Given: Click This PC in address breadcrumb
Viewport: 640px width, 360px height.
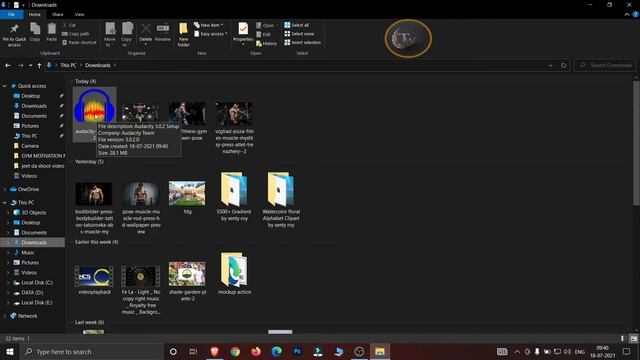Looking at the screenshot, I should pyautogui.click(x=68, y=65).
